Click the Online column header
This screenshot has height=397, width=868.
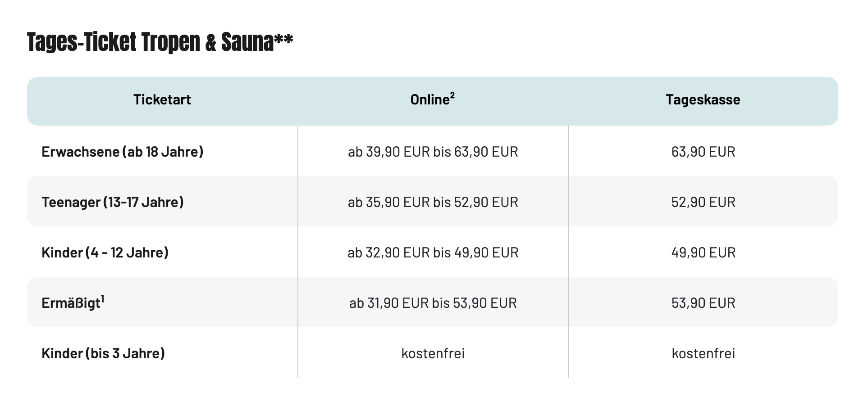[432, 99]
